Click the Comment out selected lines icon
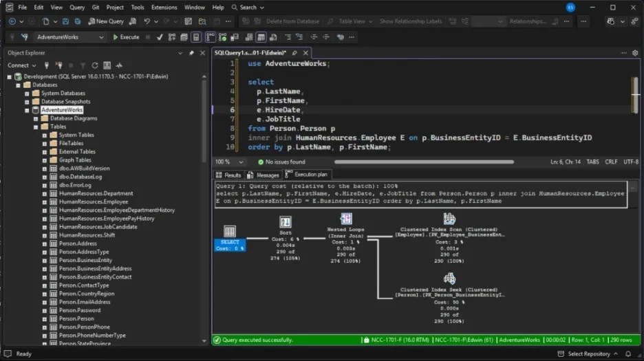644x361 pixels. 288,37
